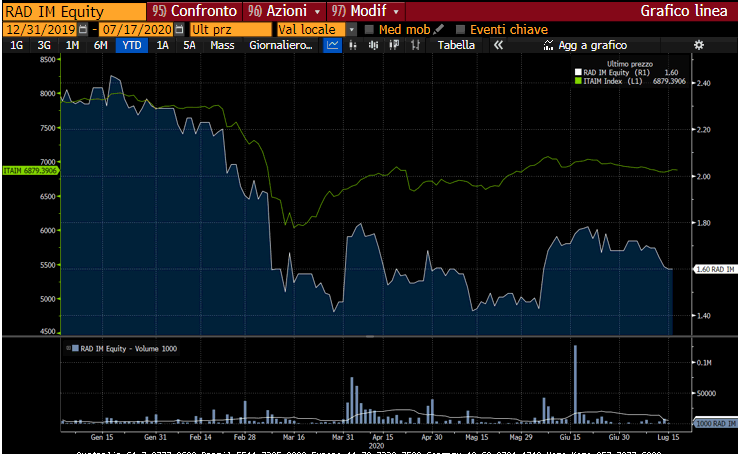Show data with the Tabella button

tap(456, 45)
